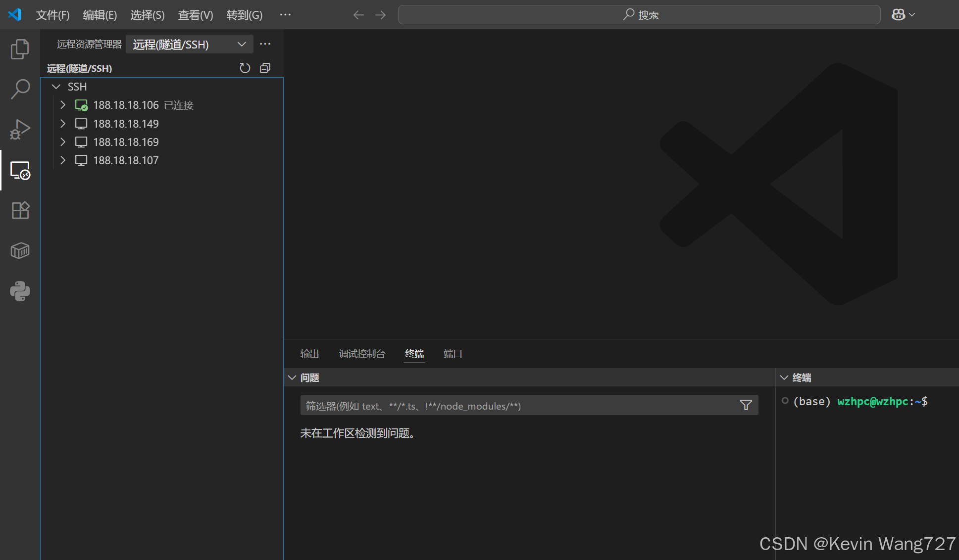Expand the 188.18.18.107 host entry

(x=63, y=160)
